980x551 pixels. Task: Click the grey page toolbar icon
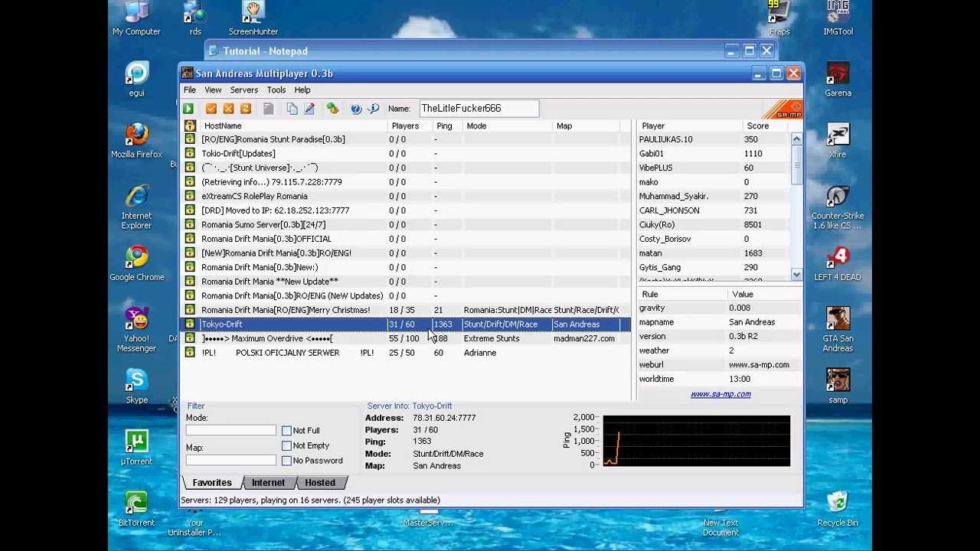(269, 109)
